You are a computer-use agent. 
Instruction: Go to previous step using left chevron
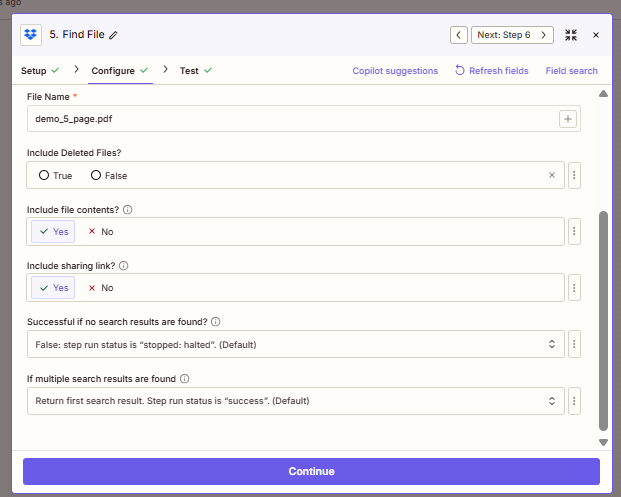coord(459,35)
